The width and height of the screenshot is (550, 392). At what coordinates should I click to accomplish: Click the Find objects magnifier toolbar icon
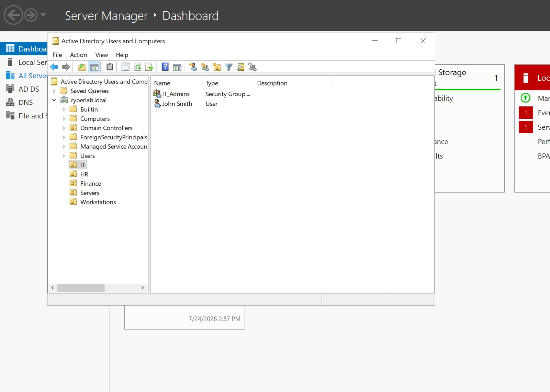pos(241,67)
